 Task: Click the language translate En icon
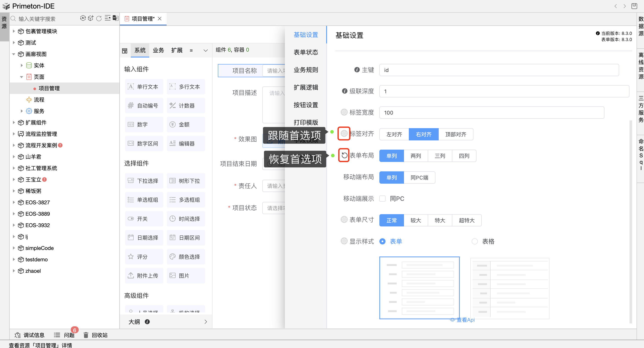click(115, 18)
